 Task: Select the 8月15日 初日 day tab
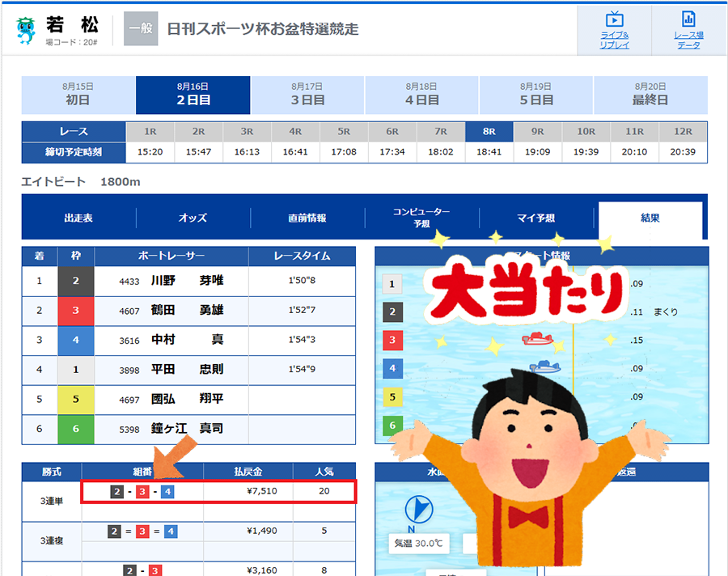pos(78,95)
